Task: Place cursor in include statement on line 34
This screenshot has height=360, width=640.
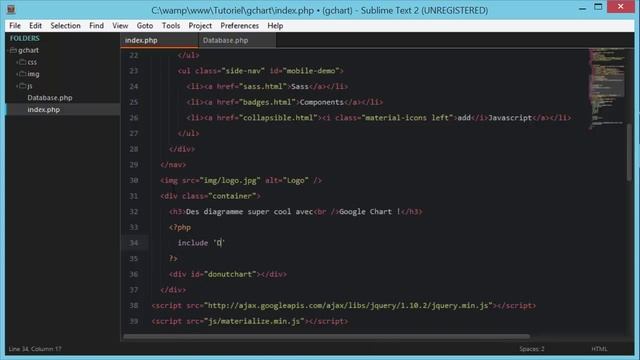Action: tap(201, 243)
